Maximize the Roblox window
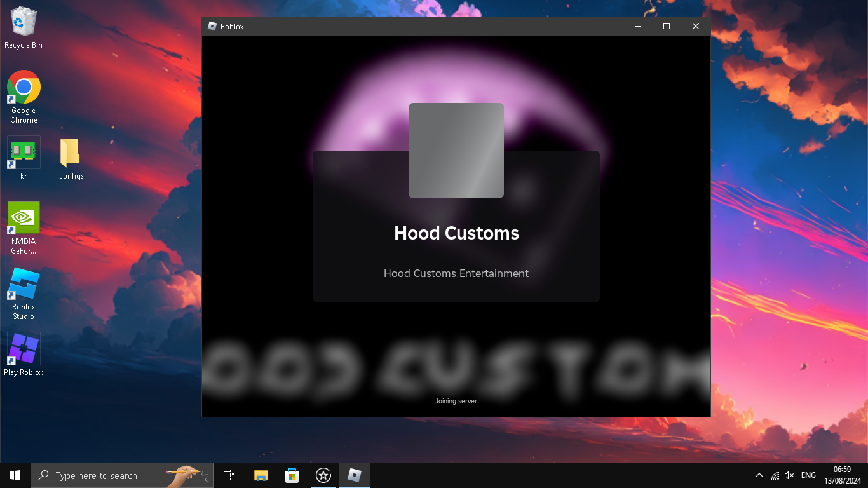The height and width of the screenshot is (488, 868). (x=667, y=26)
